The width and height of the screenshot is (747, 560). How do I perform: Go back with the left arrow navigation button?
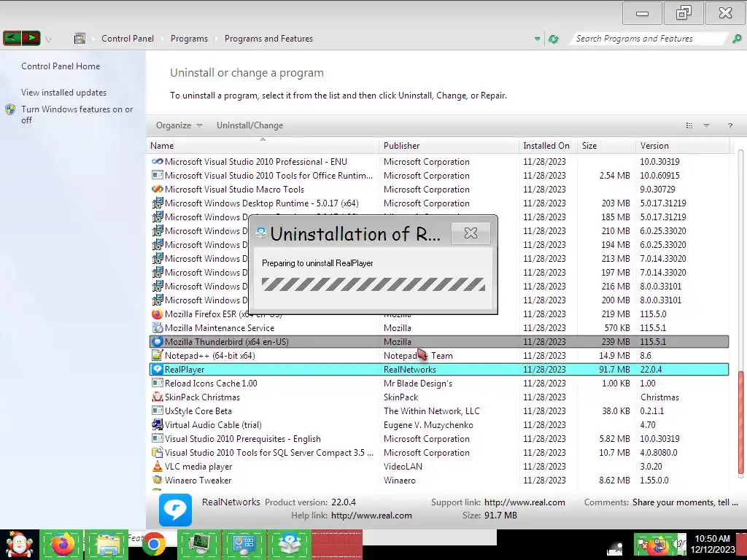[12, 38]
